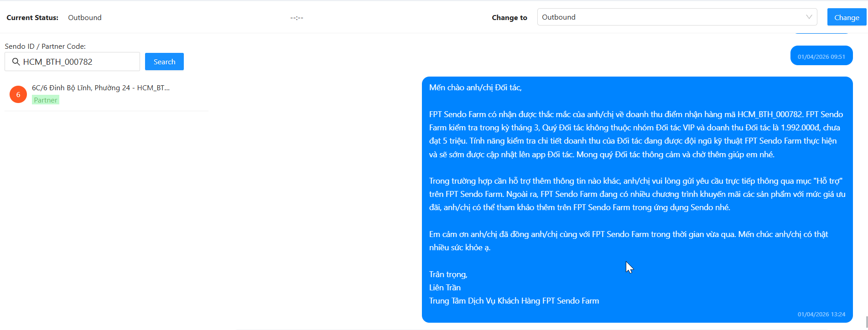Click the 01/04/2026 09:51 message bubble
Image resolution: width=868 pixels, height=330 pixels.
click(821, 56)
